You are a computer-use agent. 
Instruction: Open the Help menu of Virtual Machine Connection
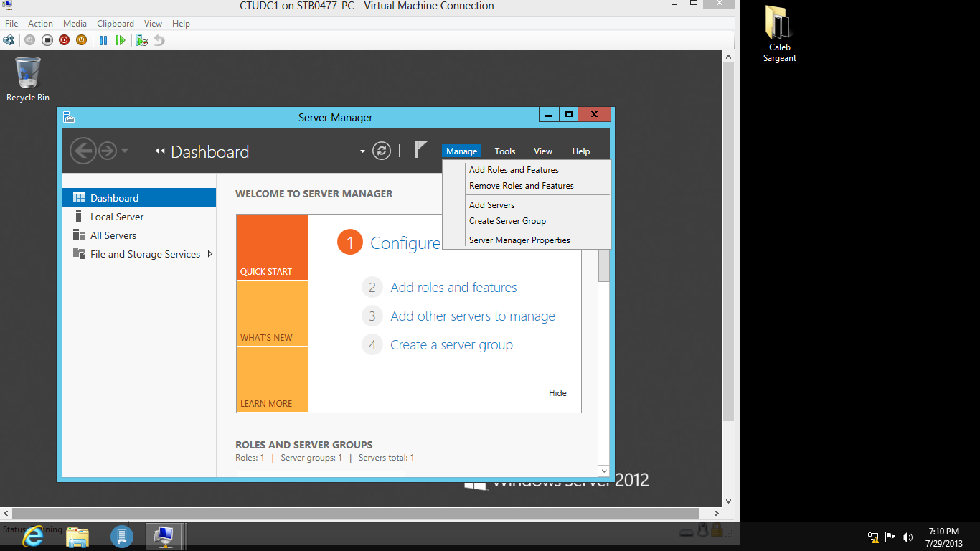pos(181,24)
